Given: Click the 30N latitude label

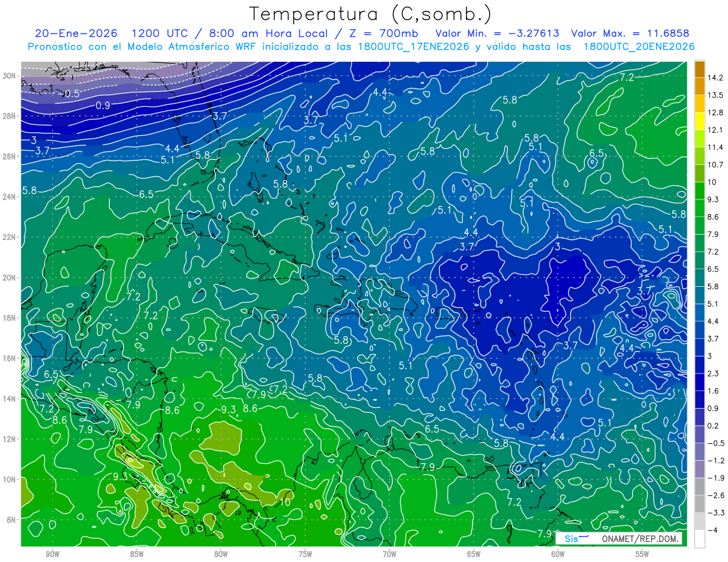Looking at the screenshot, I should click(x=10, y=76).
